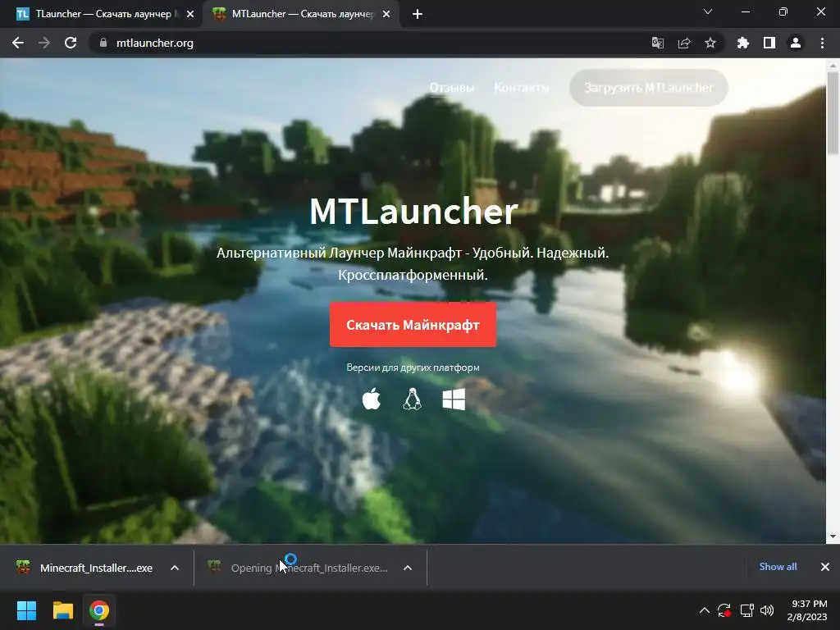The image size is (840, 630).
Task: Close the MTLauncher tab
Action: pos(386,14)
